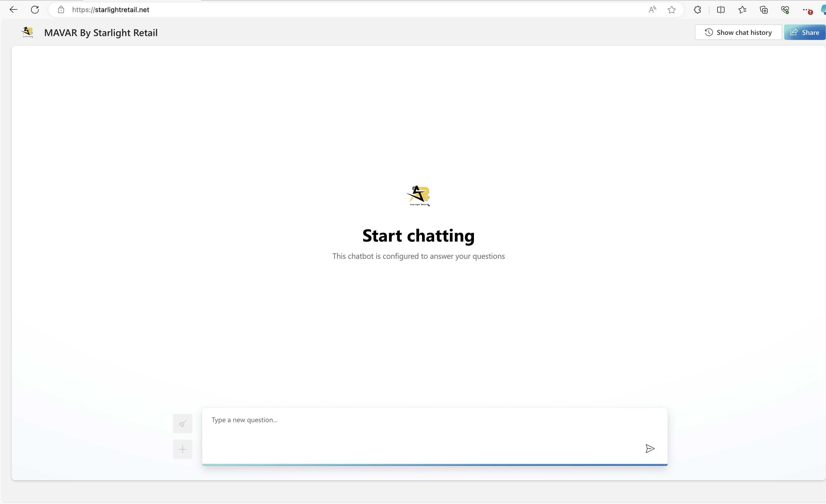Open Favorites list icon in toolbar
Screen dimensions: 826x504
[x=742, y=10]
